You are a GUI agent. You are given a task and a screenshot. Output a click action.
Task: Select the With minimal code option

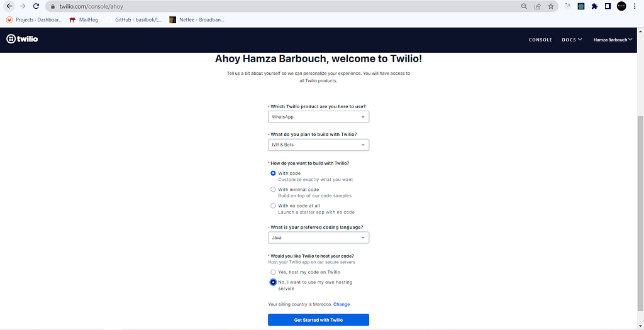tap(273, 189)
